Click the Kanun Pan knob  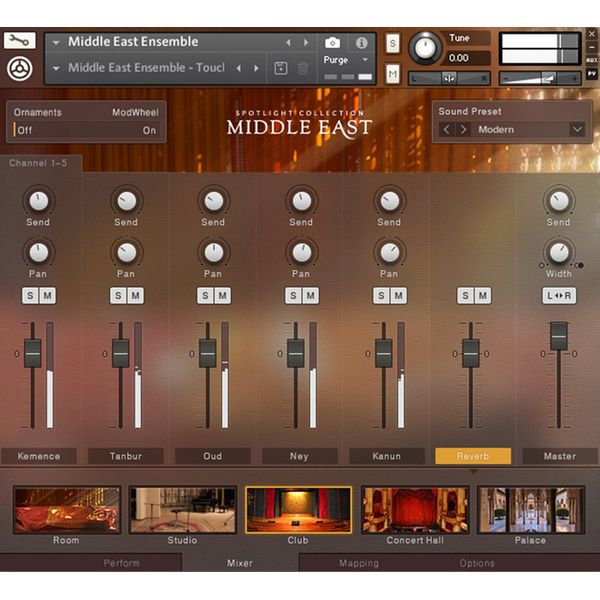click(x=390, y=253)
